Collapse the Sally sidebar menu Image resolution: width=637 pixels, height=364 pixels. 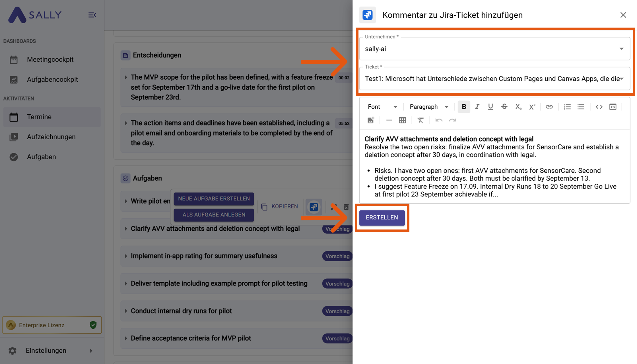tap(92, 15)
